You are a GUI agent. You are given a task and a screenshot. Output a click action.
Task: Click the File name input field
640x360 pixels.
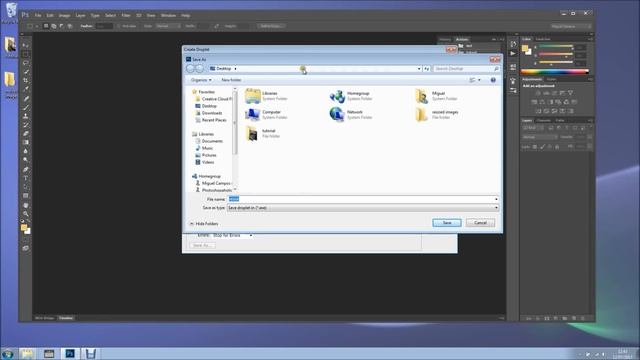coord(360,199)
